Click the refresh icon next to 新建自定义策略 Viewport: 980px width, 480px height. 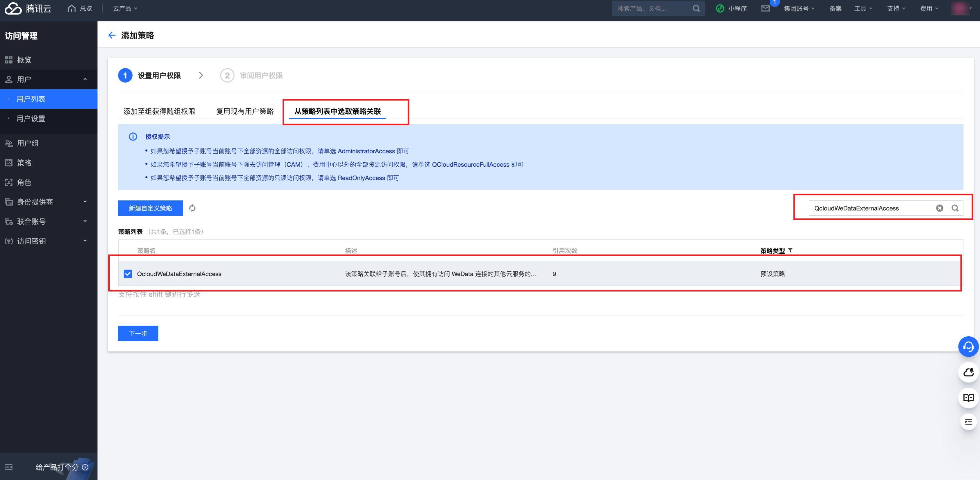192,208
